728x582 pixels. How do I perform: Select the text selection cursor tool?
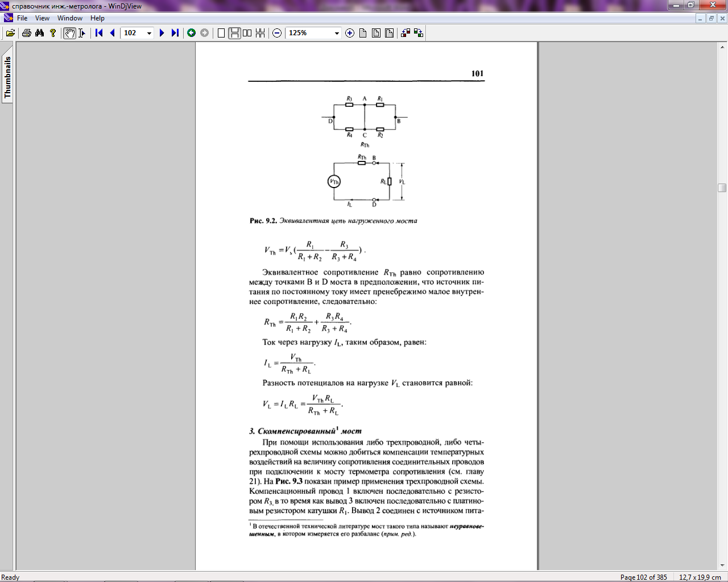pyautogui.click(x=82, y=33)
